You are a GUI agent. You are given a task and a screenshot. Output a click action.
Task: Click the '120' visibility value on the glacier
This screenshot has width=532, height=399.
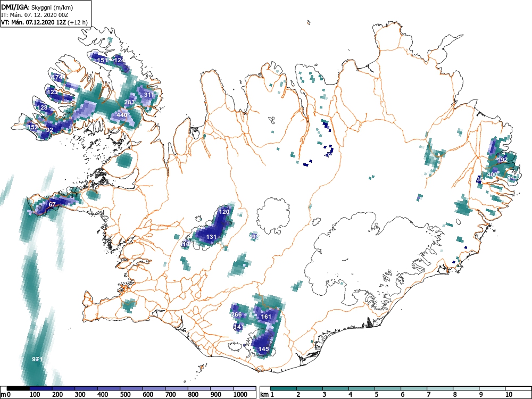click(x=225, y=212)
